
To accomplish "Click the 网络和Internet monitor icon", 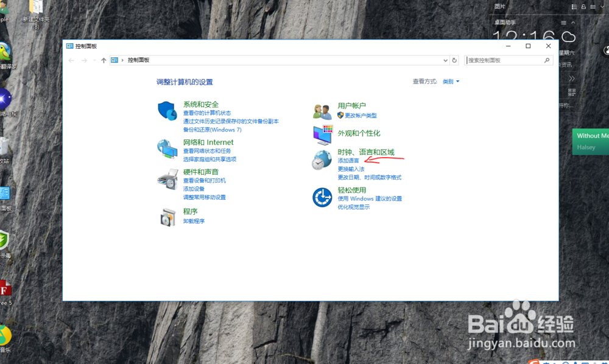I will [x=167, y=149].
